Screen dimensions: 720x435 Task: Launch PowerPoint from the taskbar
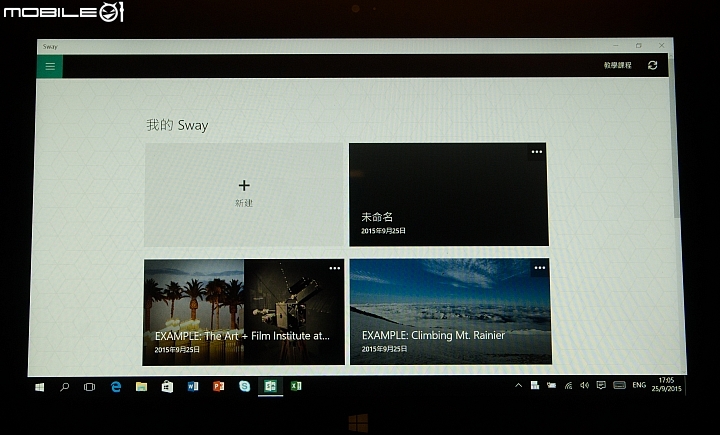coord(219,386)
